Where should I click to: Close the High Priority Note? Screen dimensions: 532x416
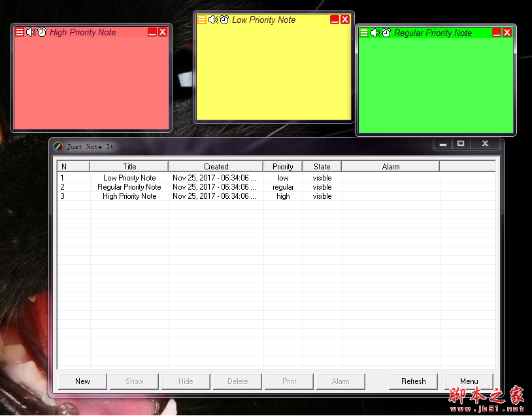click(x=163, y=32)
